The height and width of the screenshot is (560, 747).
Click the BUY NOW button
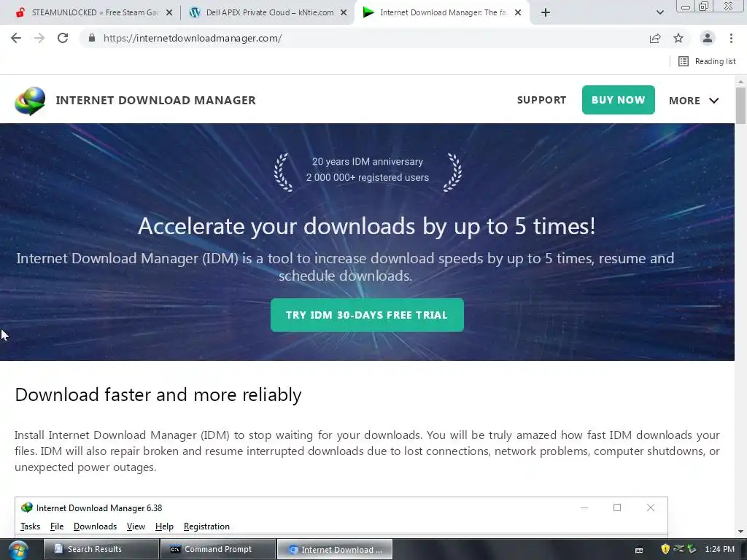[x=618, y=100]
